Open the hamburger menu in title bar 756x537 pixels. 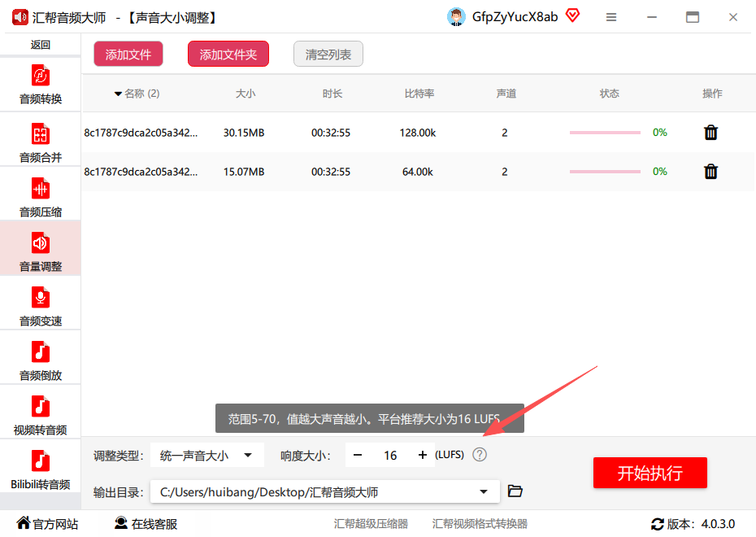611,17
